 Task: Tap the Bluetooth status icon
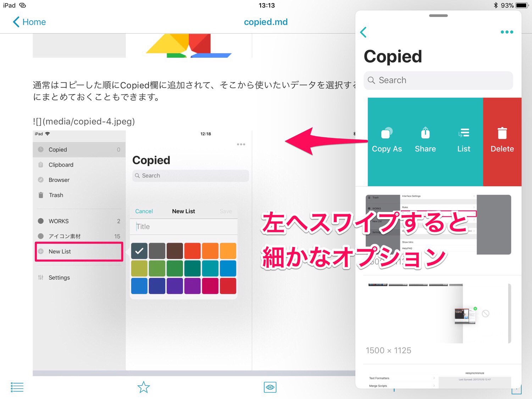(x=495, y=5)
